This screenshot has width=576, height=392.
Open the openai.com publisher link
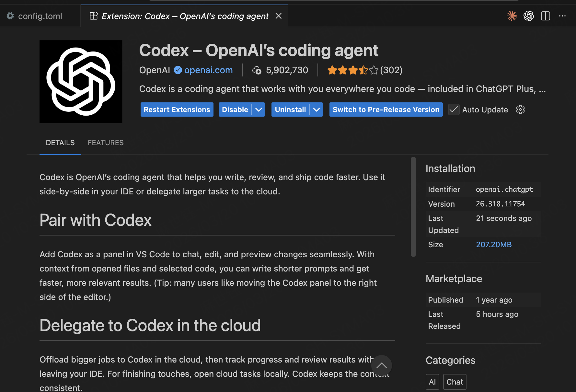(208, 70)
